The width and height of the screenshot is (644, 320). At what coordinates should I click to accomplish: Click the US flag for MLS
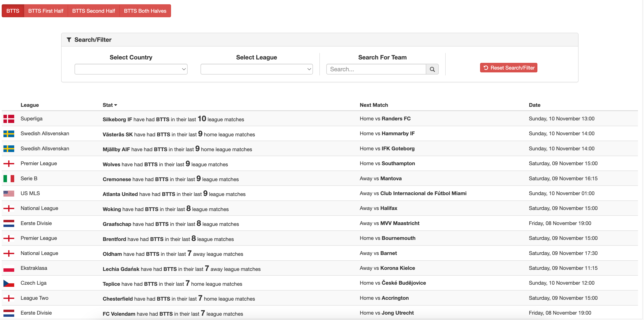coord(9,194)
